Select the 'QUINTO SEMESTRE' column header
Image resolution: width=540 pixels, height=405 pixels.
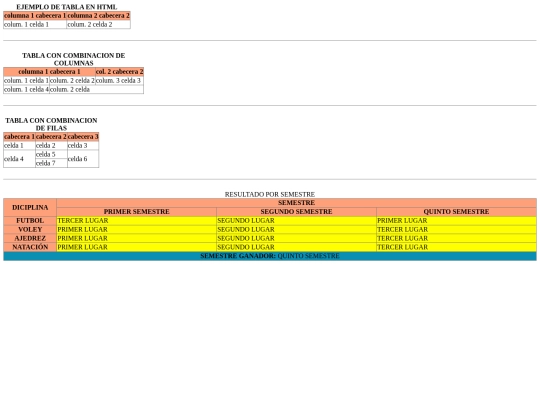tap(456, 212)
